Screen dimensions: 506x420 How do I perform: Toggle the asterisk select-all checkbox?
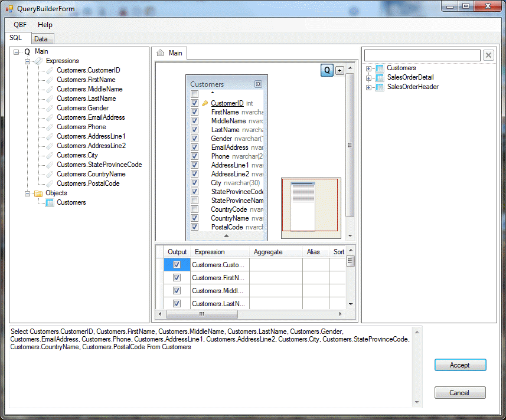(x=194, y=94)
